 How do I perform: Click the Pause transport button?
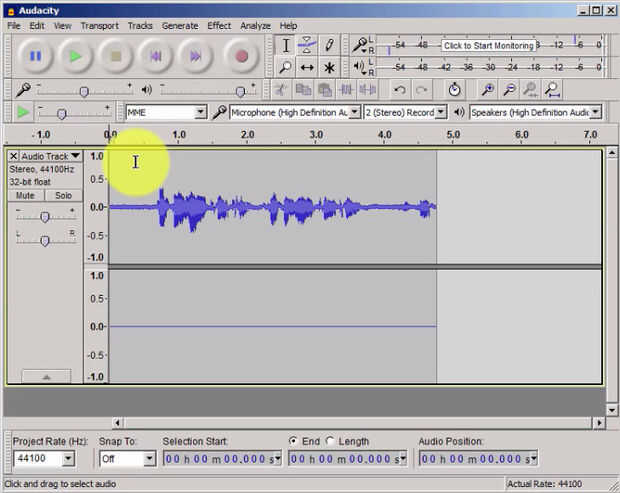[x=36, y=56]
